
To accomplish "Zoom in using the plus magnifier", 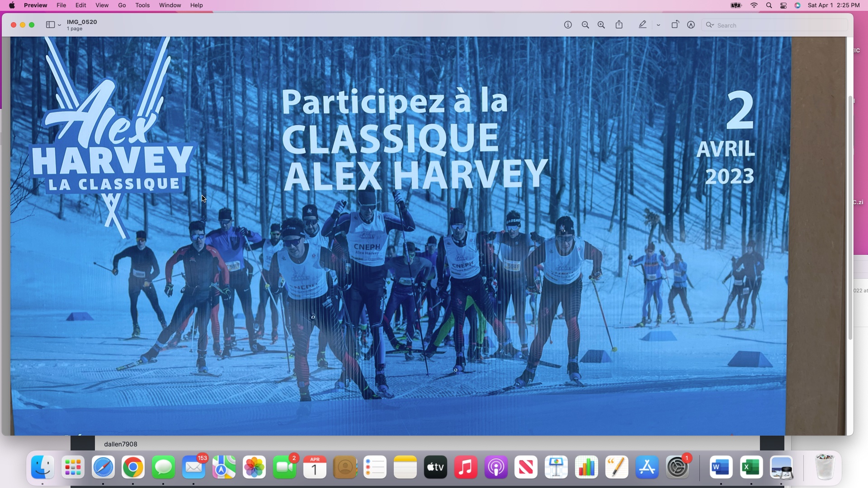I will click(x=601, y=25).
